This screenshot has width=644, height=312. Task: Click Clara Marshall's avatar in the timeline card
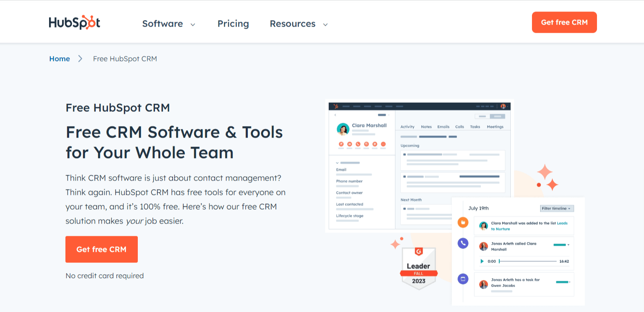tap(483, 226)
